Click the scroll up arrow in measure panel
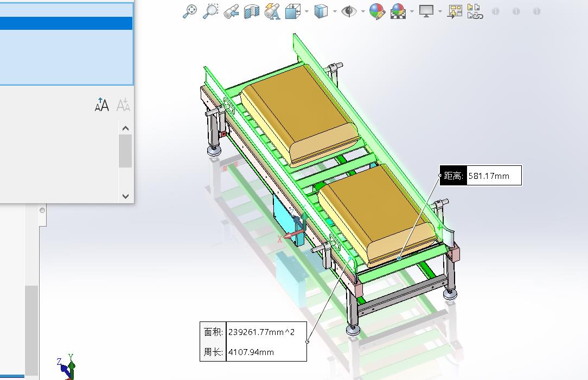588x380 pixels. coord(125,128)
